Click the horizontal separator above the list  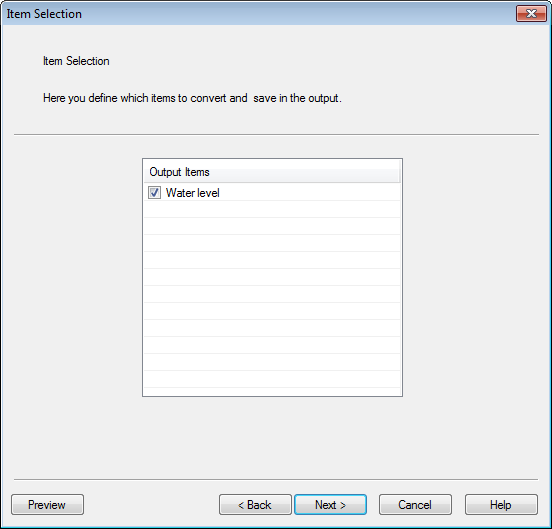pyautogui.click(x=276, y=134)
